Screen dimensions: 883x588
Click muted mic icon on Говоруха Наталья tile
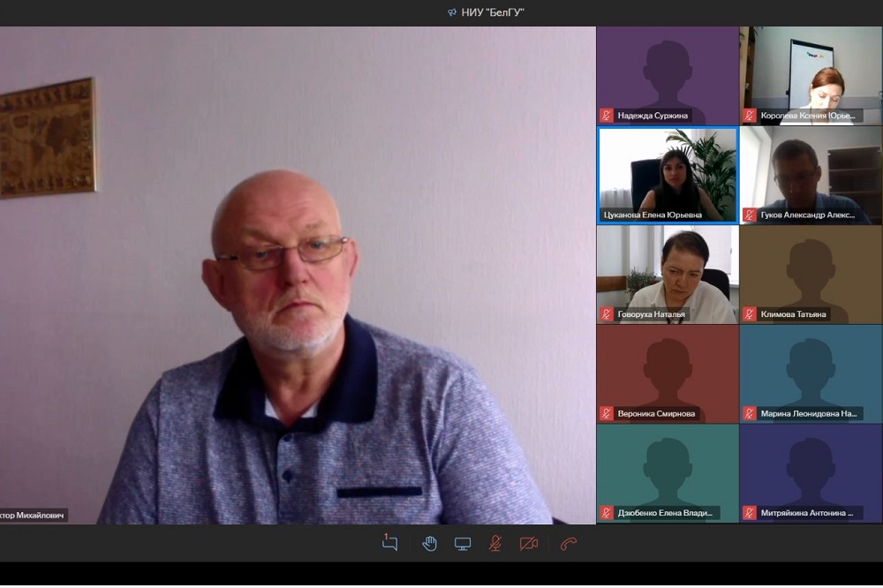click(x=607, y=313)
